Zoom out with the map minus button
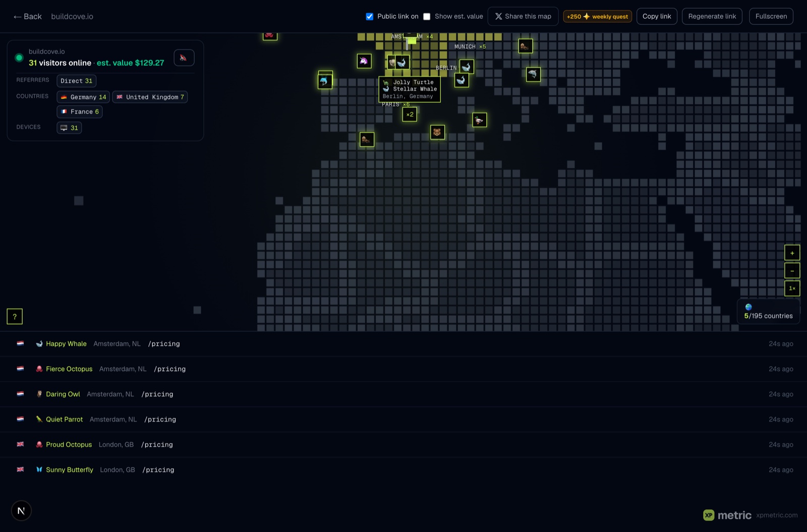The image size is (807, 532). [x=792, y=271]
